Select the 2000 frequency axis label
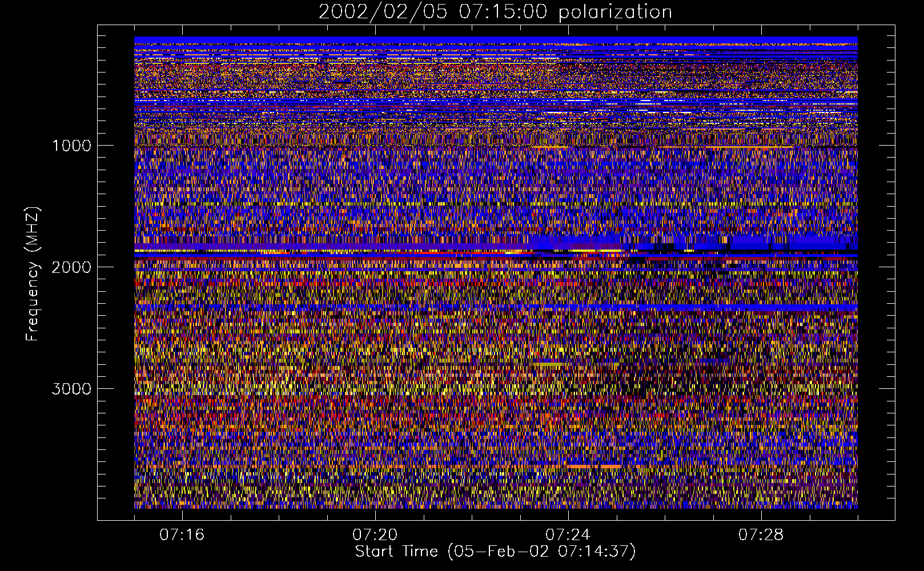Screen dimensions: 924x571 [x=71, y=267]
